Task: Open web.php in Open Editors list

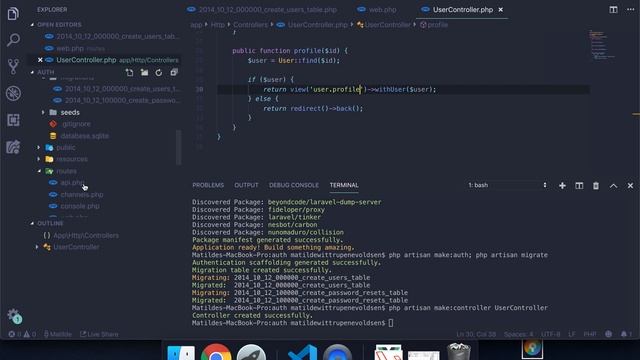Action: coord(104,48)
